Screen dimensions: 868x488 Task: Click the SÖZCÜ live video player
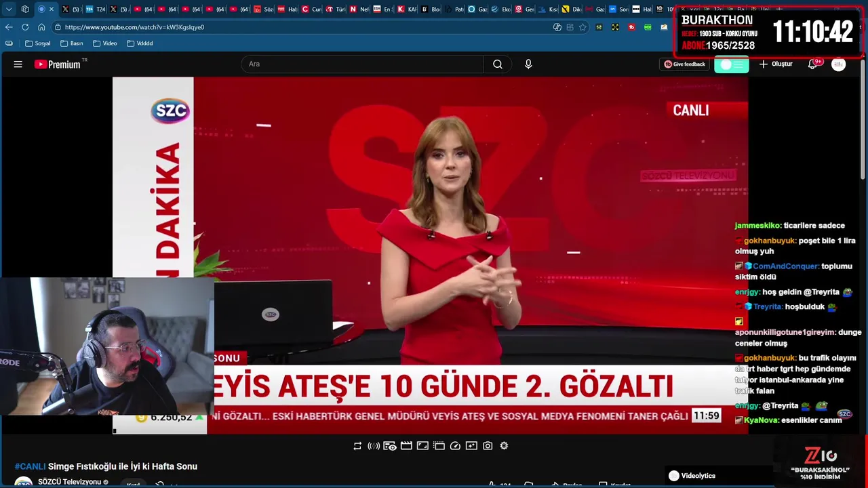(x=430, y=255)
